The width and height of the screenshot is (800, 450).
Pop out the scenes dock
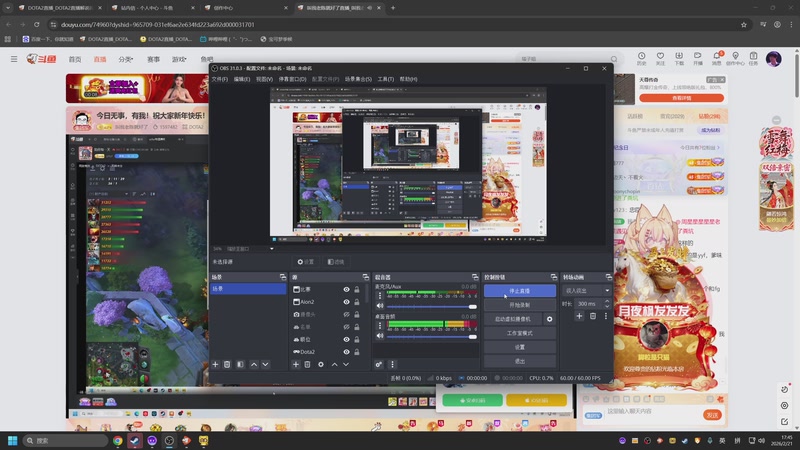(x=283, y=277)
